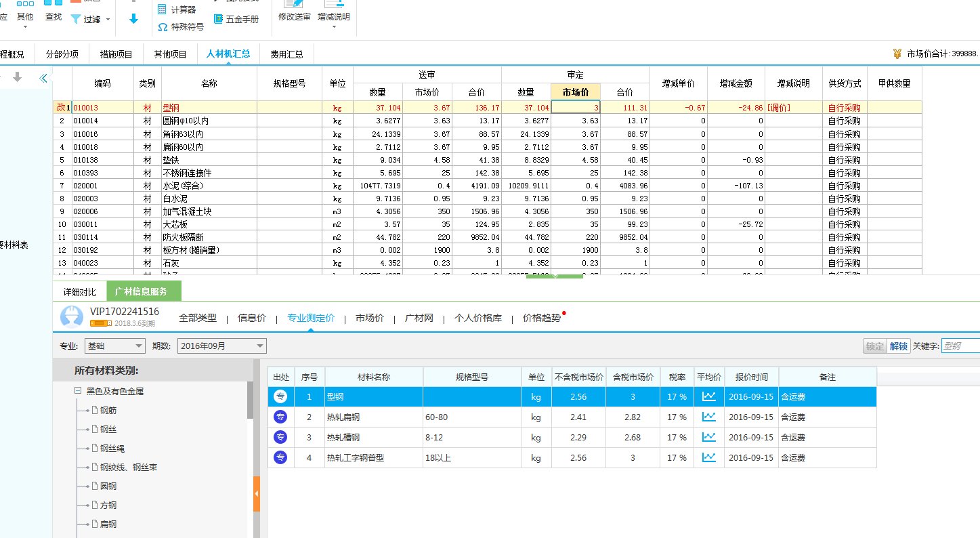The width and height of the screenshot is (980, 538).
Task: Click the blue down arrow in toolbar
Action: [x=133, y=19]
